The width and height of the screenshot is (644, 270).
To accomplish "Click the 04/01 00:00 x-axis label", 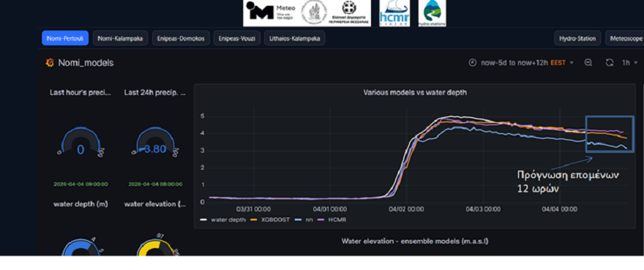I will coord(330,209).
